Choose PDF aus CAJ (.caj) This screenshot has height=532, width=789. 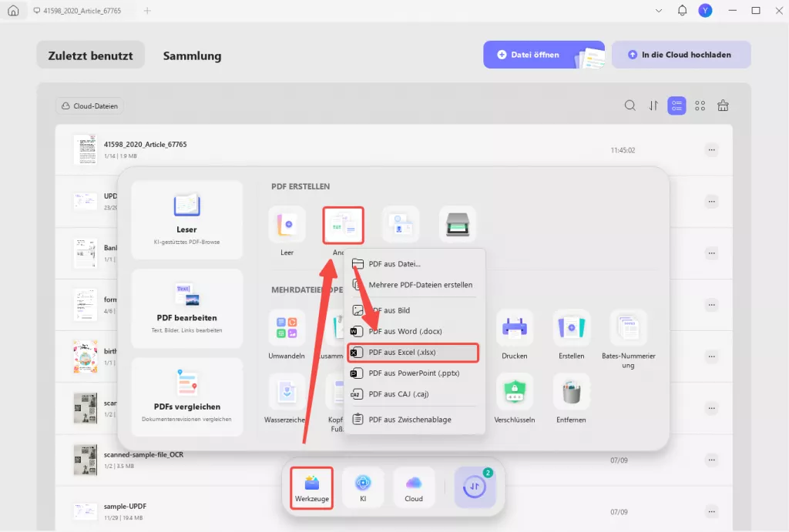pyautogui.click(x=413, y=394)
